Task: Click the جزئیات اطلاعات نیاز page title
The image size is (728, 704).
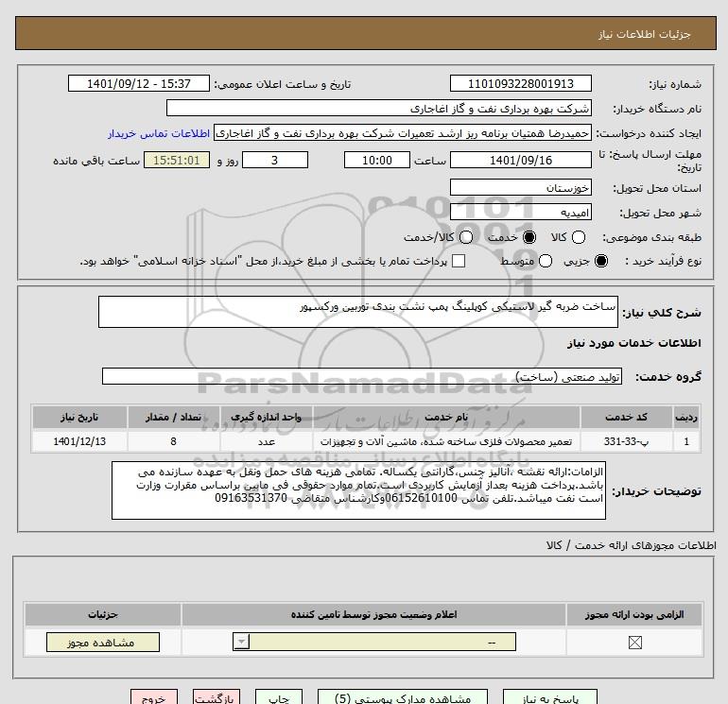Action: coord(645,34)
